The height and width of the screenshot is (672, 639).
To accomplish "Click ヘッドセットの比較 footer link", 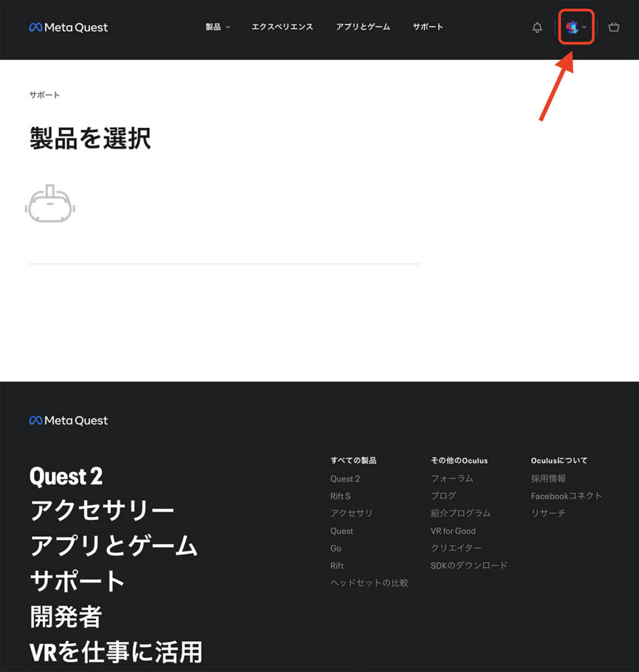I will (369, 583).
